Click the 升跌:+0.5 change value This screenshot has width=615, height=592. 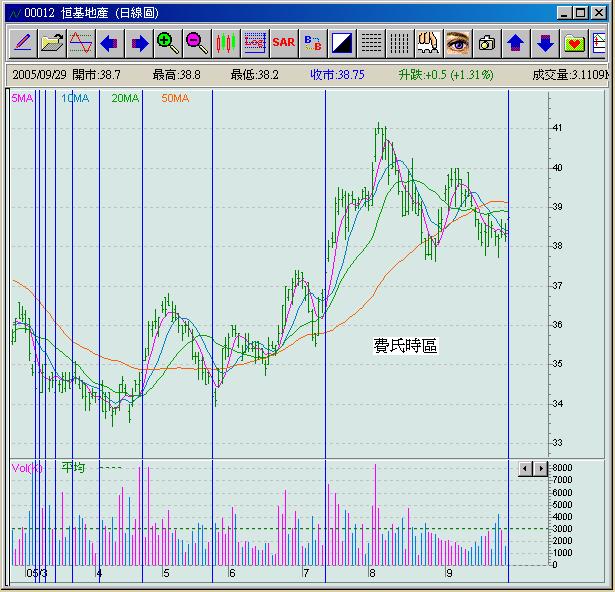click(x=446, y=75)
